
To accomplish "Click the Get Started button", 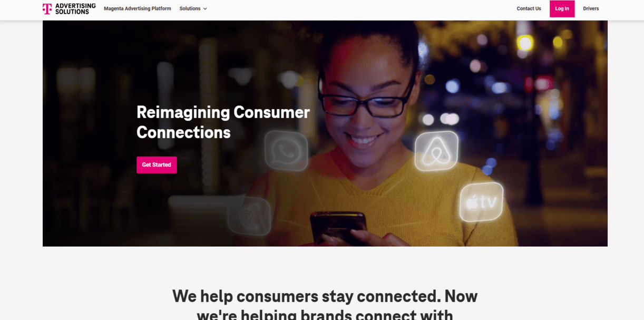I will click(157, 165).
